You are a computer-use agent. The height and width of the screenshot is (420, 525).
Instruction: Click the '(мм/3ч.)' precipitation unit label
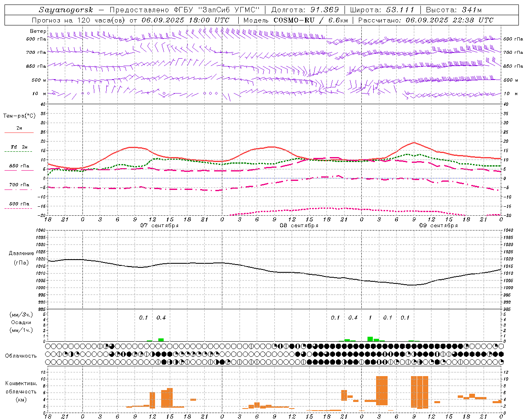point(21,315)
